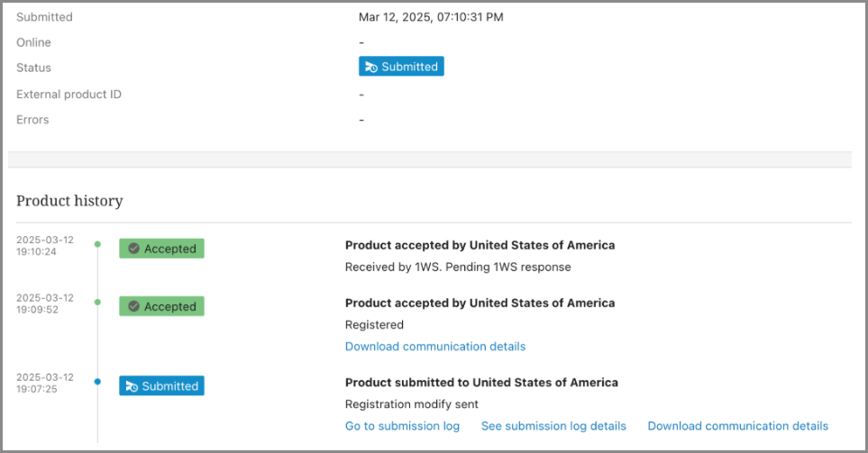The height and width of the screenshot is (453, 868).
Task: Download communication details for Registration modify sent
Action: (x=737, y=426)
